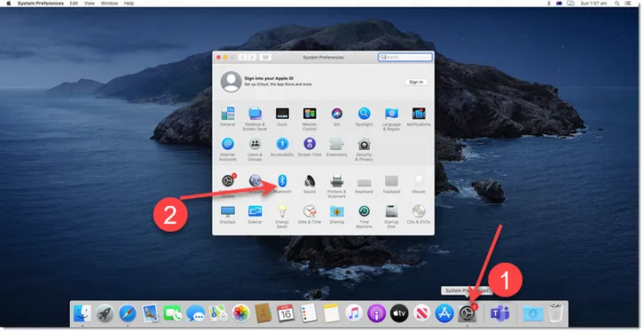Open Calendar from the Dock
The height and width of the screenshot is (333, 644).
pos(286,313)
